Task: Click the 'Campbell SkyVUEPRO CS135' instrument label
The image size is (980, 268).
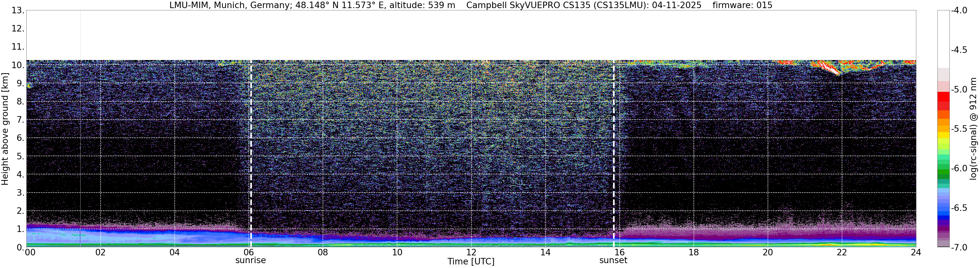Action: pos(529,5)
